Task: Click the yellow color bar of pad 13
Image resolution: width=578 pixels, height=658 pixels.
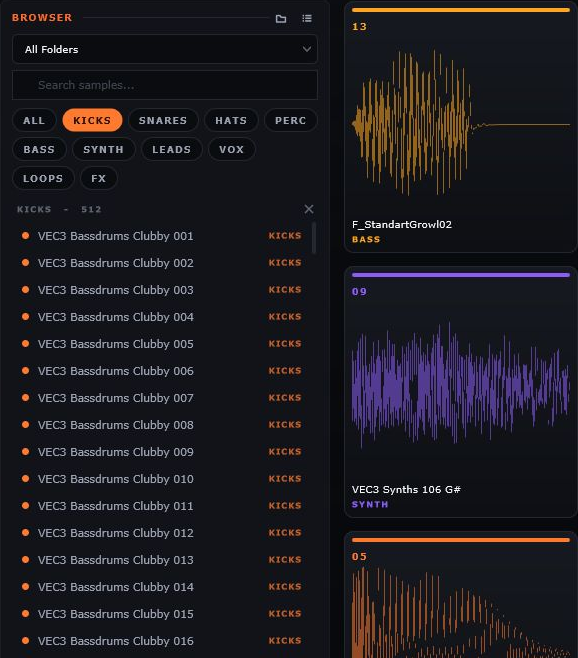Action: 461,10
